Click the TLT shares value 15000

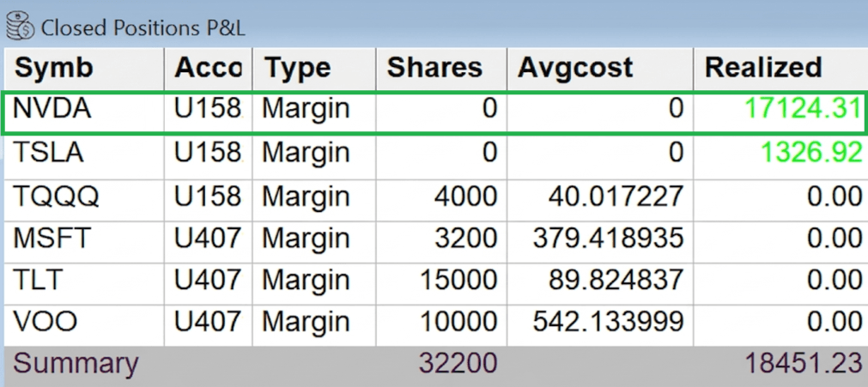pyautogui.click(x=458, y=281)
